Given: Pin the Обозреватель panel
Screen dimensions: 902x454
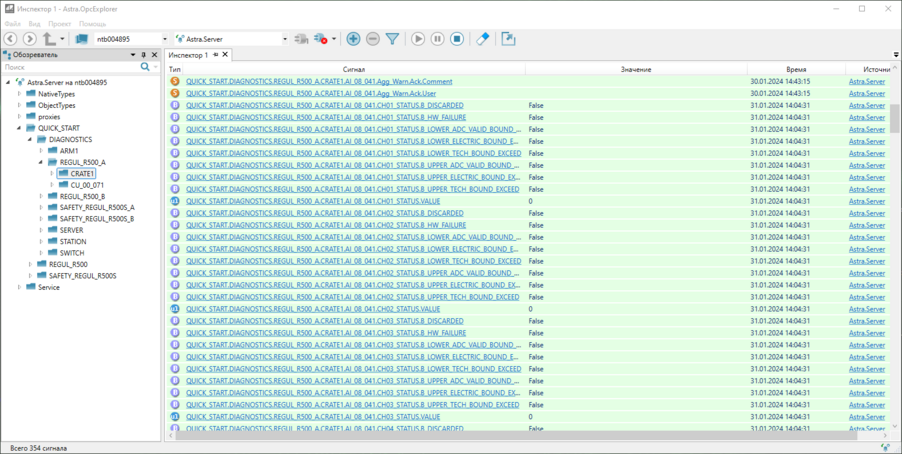Looking at the screenshot, I should pyautogui.click(x=144, y=55).
